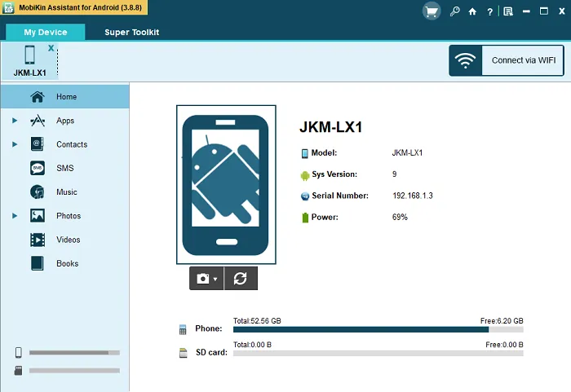The width and height of the screenshot is (571, 392).
Task: Select the JKM-LX1 device tab
Action: pos(30,61)
